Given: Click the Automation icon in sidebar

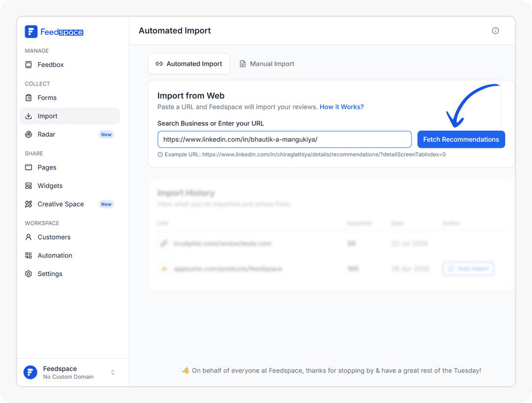Looking at the screenshot, I should [29, 255].
